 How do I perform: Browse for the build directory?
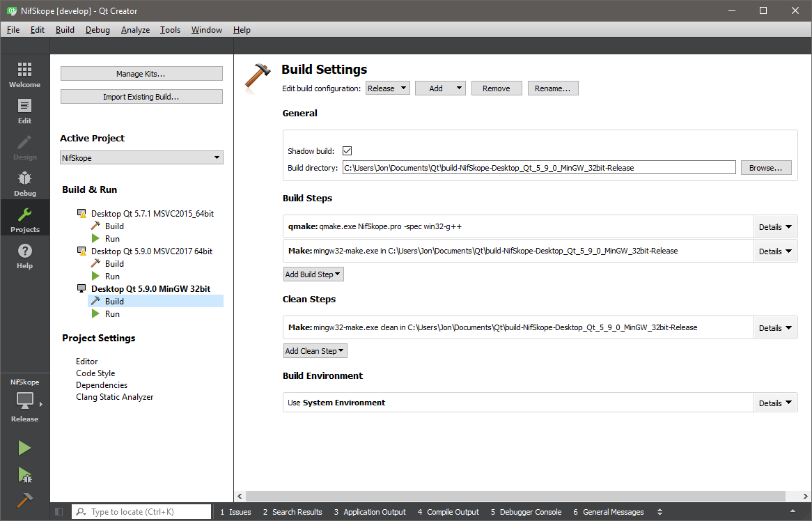pos(766,167)
